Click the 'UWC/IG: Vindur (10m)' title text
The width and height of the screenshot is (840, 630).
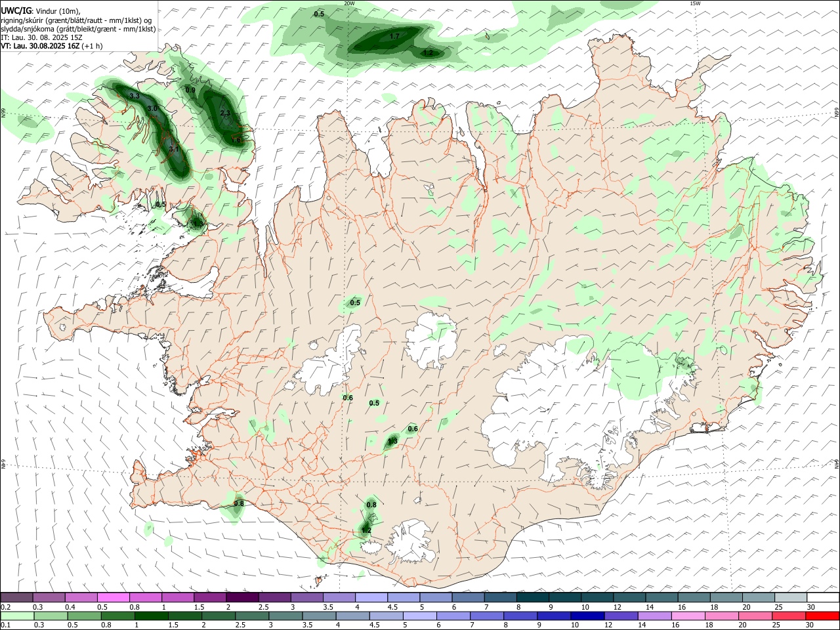click(x=40, y=11)
